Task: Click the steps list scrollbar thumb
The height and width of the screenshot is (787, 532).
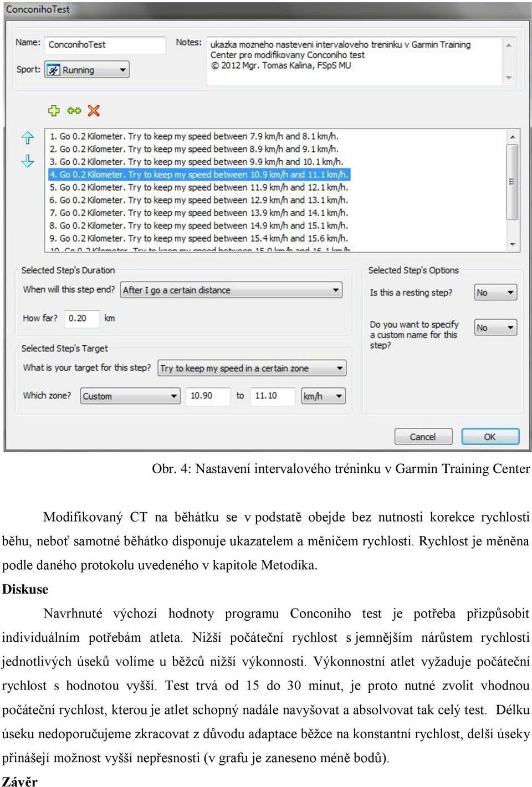Action: click(x=513, y=182)
